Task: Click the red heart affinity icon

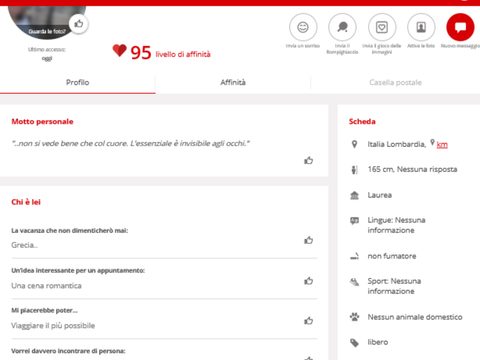Action: click(119, 51)
